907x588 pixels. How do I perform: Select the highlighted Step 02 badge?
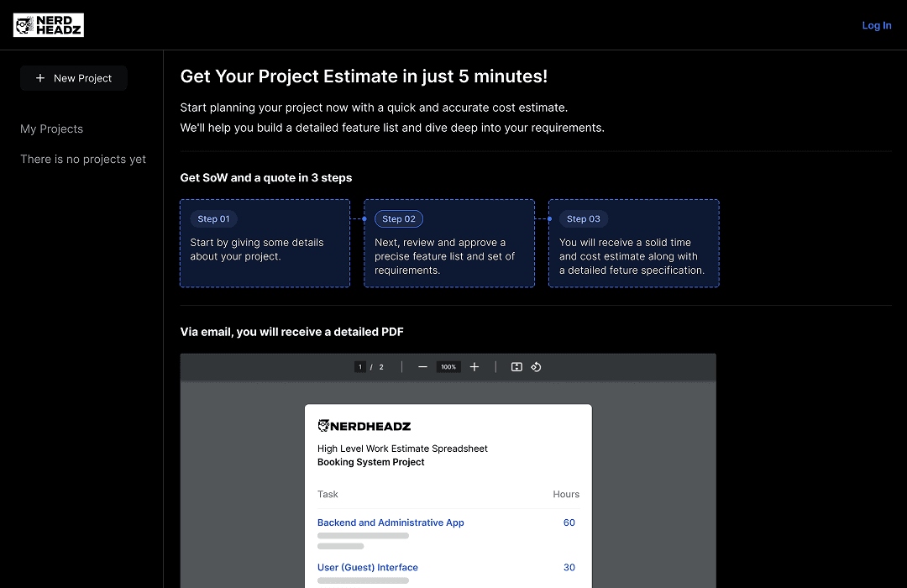[x=398, y=219]
